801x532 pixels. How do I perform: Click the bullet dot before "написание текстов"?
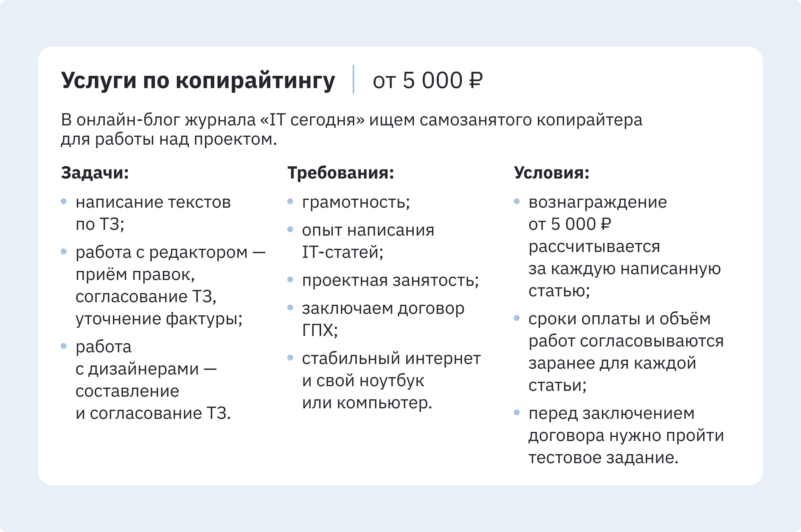coord(64,202)
